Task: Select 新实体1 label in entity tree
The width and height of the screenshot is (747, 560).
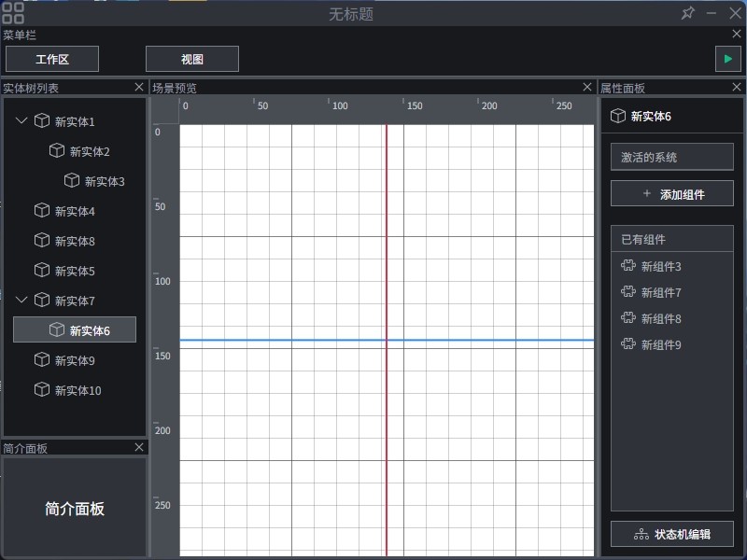Action: tap(75, 122)
